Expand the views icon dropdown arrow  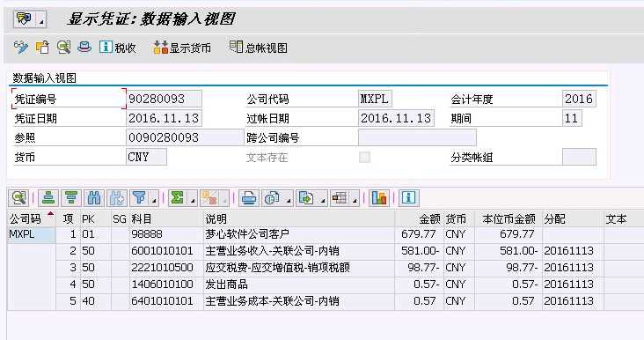tap(289, 199)
